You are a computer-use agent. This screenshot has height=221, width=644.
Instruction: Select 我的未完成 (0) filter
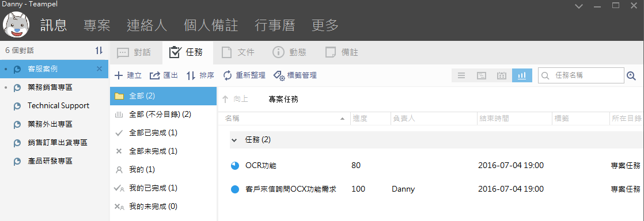pyautogui.click(x=164, y=206)
